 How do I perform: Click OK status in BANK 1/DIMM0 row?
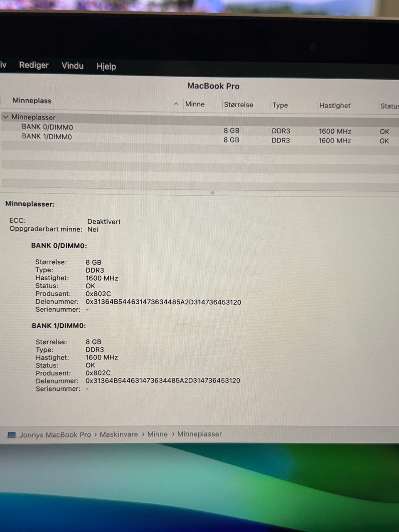[384, 141]
